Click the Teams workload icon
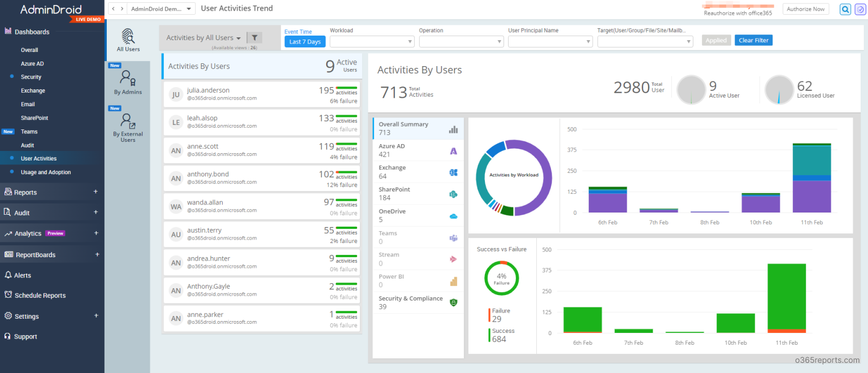This screenshot has width=868, height=373. [x=453, y=238]
